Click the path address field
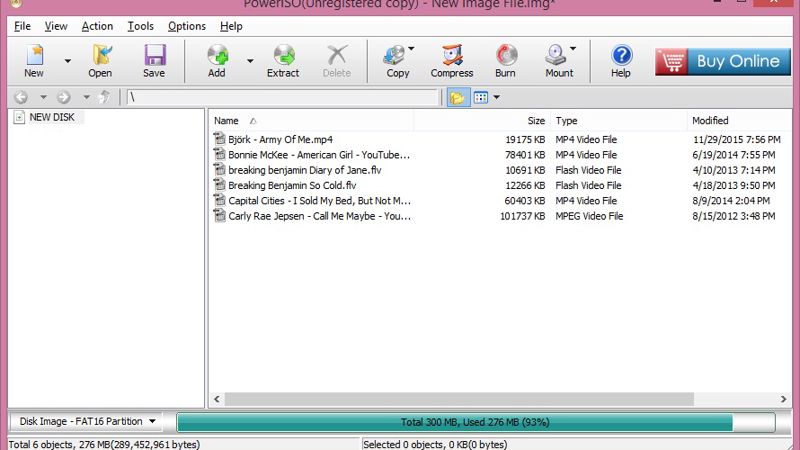 (x=283, y=97)
